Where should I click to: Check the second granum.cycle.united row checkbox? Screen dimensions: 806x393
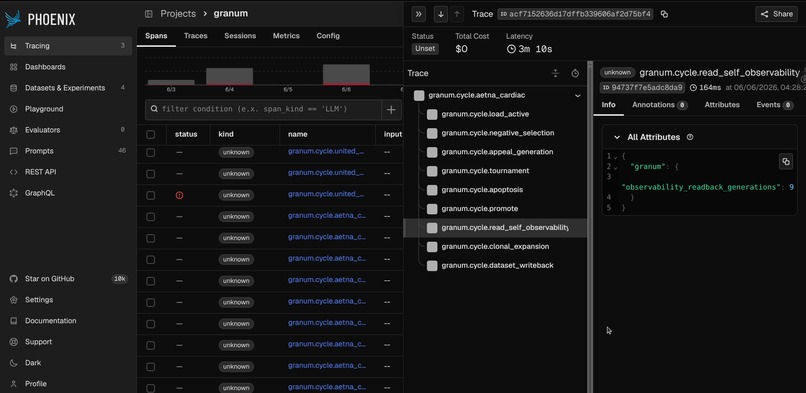point(151,174)
